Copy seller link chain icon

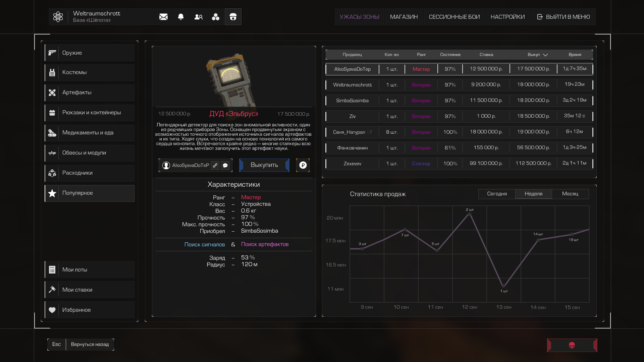point(215,165)
